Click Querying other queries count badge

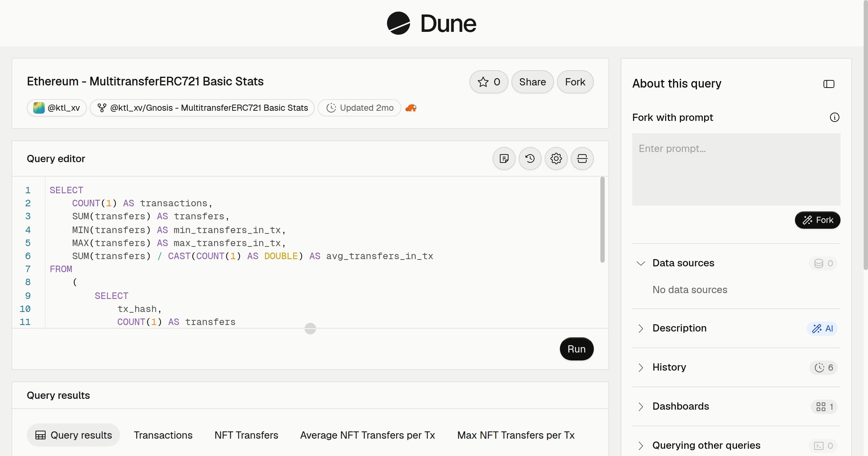[823, 446]
